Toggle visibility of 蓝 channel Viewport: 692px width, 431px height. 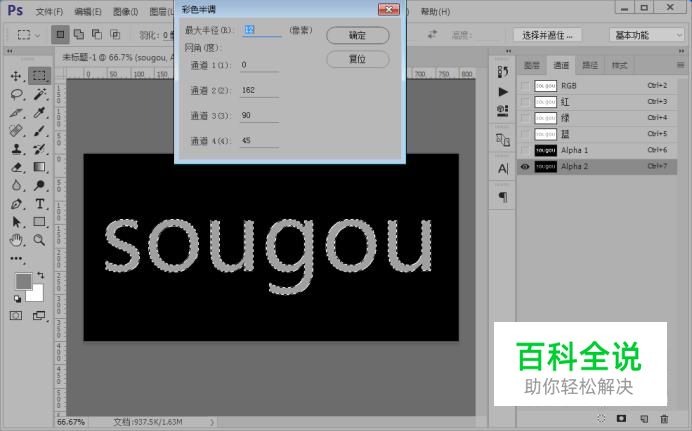(525, 134)
